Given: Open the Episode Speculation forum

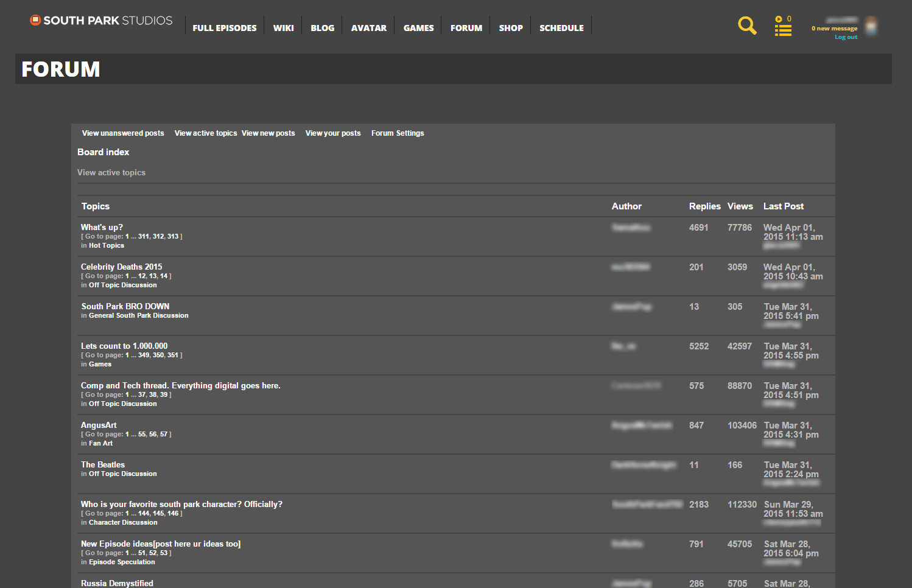Looking at the screenshot, I should click(122, 562).
